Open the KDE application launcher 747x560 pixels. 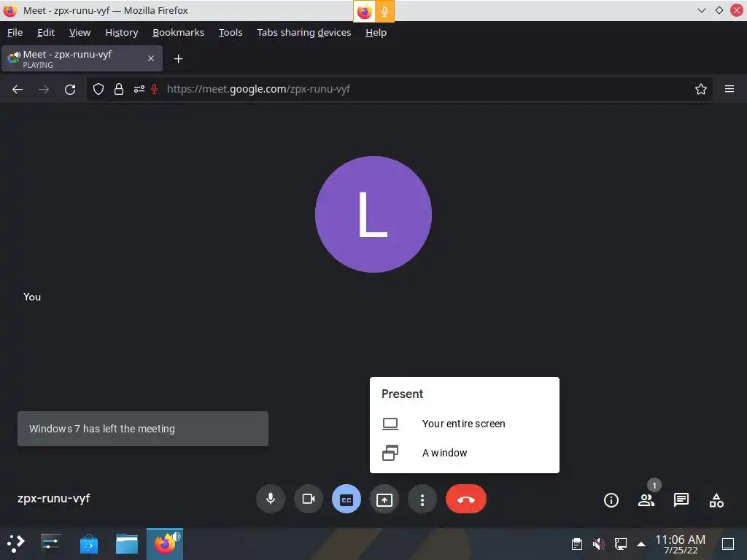[16, 543]
